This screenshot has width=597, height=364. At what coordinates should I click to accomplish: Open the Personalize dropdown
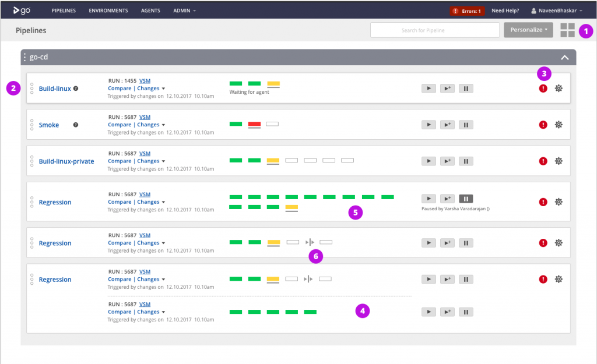pyautogui.click(x=528, y=30)
